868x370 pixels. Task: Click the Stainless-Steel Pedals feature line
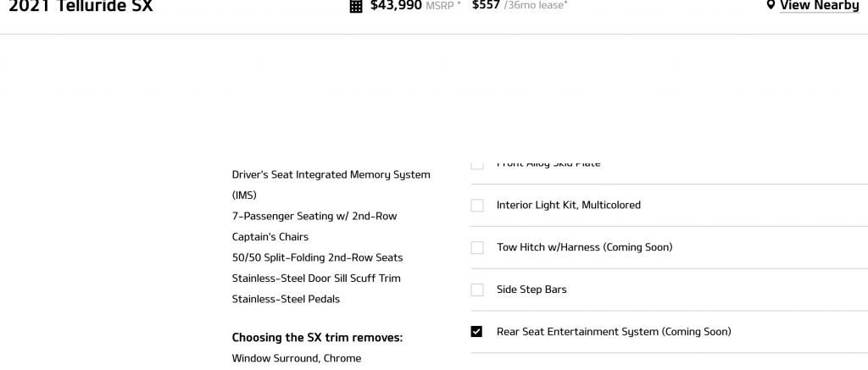286,299
